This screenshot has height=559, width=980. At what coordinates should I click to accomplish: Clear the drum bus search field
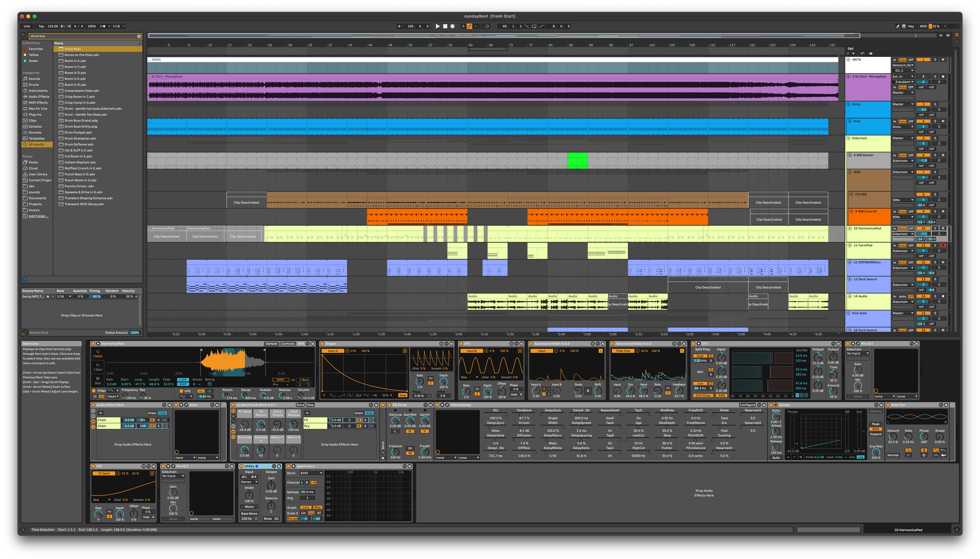139,36
